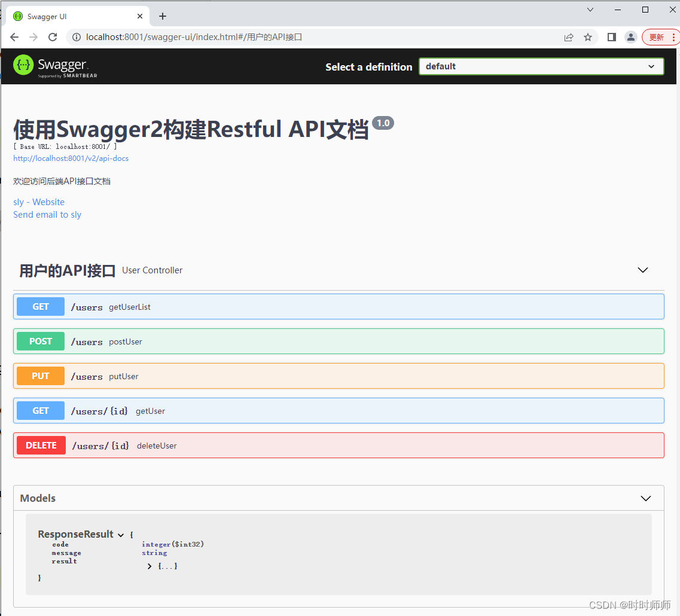Click the 'message' property name
Viewport: 680px width, 616px height.
[x=66, y=553]
